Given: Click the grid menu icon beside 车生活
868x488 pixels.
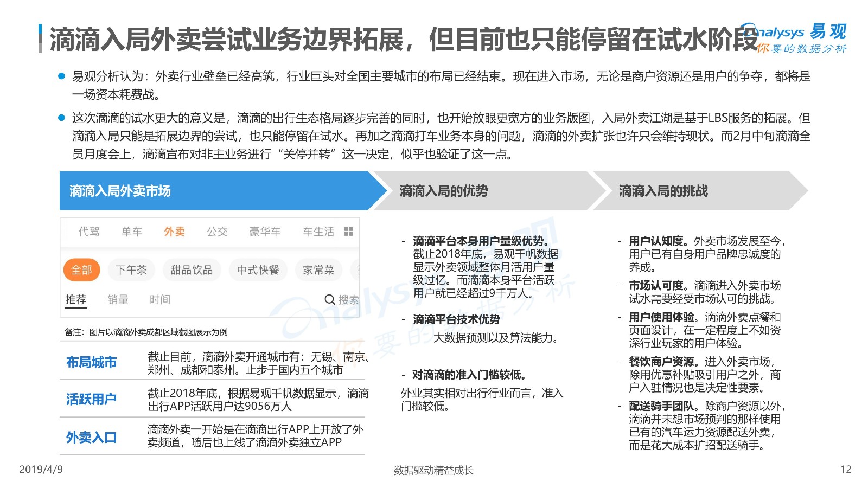Looking at the screenshot, I should coord(349,232).
